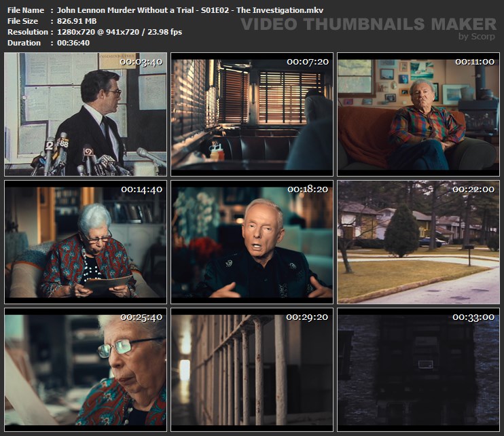Click the File Name label

click(26, 10)
